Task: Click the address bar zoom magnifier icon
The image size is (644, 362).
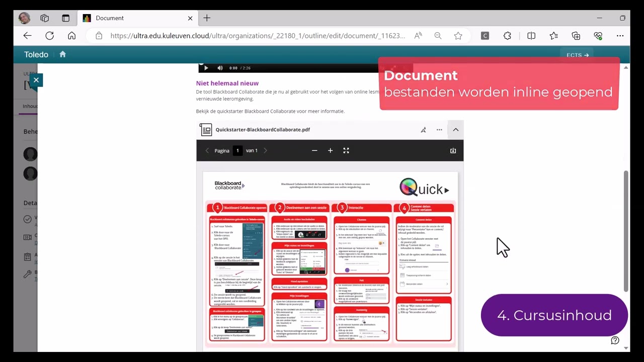Action: pyautogui.click(x=438, y=36)
